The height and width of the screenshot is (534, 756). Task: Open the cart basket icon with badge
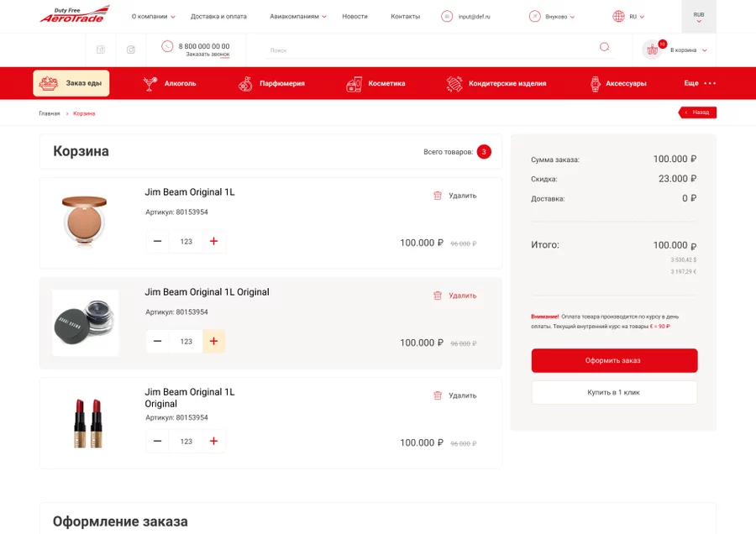653,50
